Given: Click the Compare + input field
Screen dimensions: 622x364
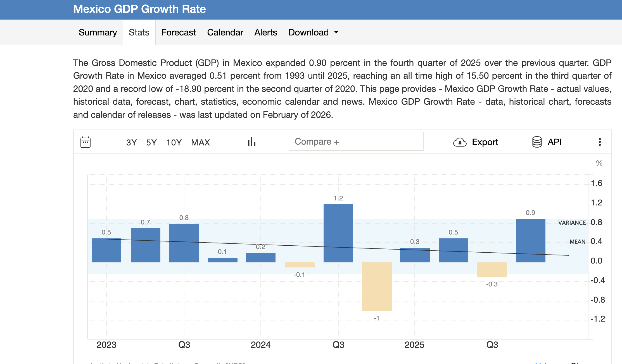Looking at the screenshot, I should pyautogui.click(x=356, y=142).
